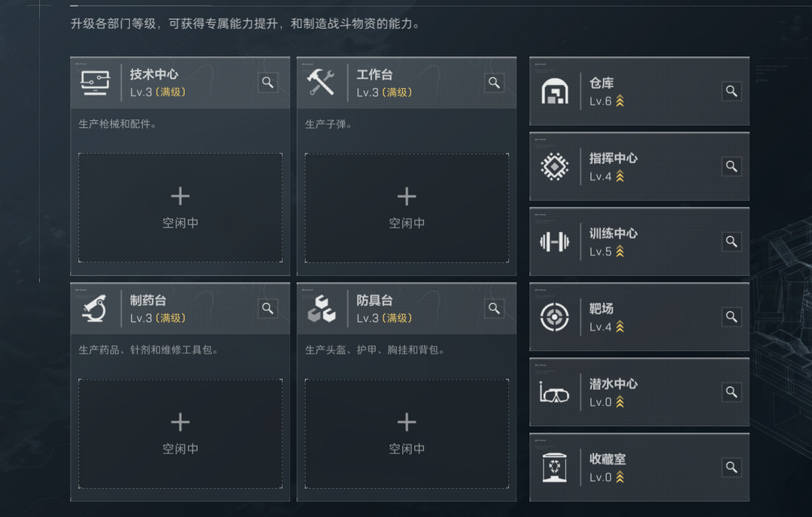Screen dimensions: 812x517
Task: Click the 防具台 cubes icon
Action: click(x=321, y=308)
